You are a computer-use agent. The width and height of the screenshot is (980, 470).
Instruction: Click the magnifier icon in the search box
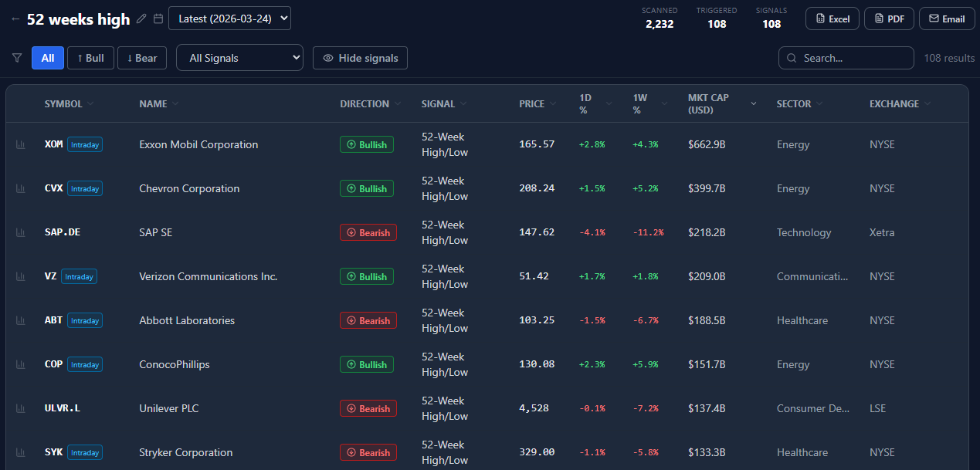click(x=791, y=57)
